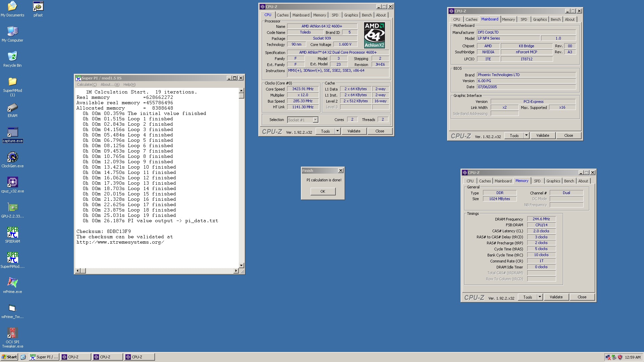Click the Model field LP NF4 Series
The height and width of the screenshot is (362, 644).
tap(508, 38)
